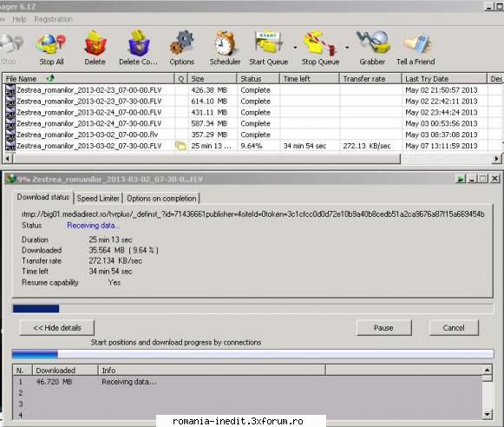The width and height of the screenshot is (504, 427).
Task: Open the Options gear icon
Action: pyautogui.click(x=181, y=43)
